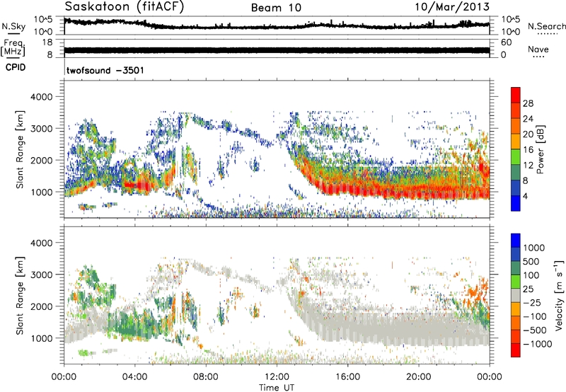Click the red high-power band near 16:00
Viewport: 566px width, 392px height.
pyautogui.click(x=347, y=190)
